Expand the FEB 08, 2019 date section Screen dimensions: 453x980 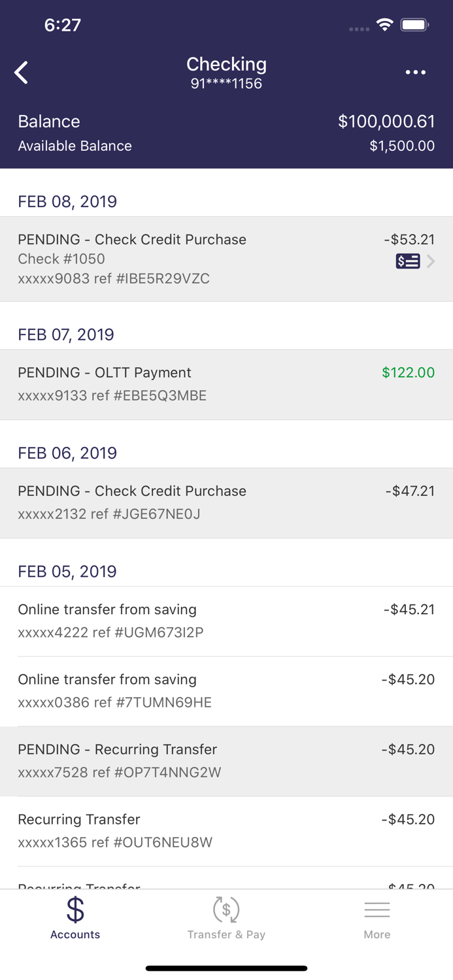(x=68, y=201)
